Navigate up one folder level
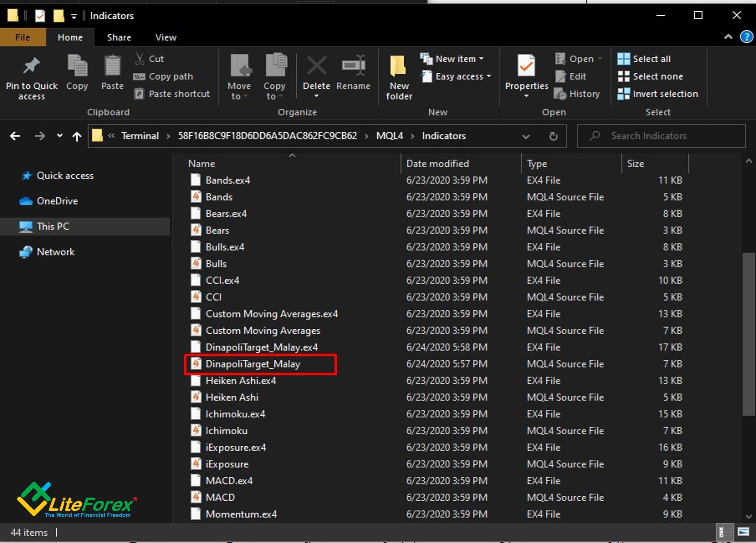The image size is (756, 543). [x=77, y=136]
